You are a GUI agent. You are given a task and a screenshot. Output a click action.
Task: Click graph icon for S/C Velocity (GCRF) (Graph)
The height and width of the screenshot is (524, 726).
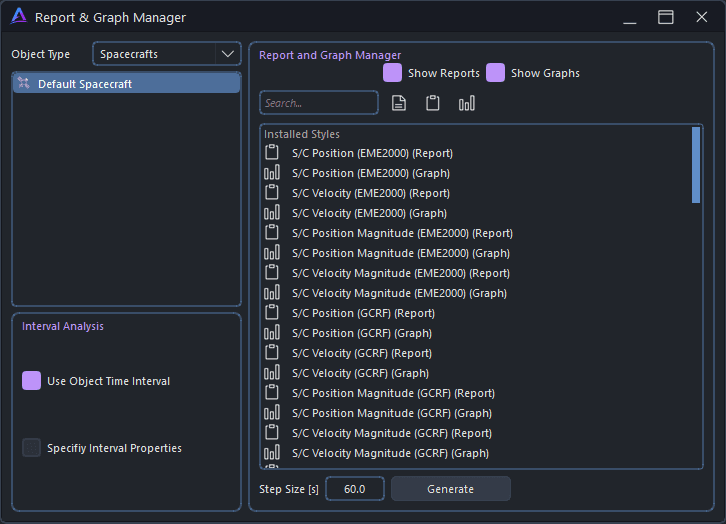272,372
